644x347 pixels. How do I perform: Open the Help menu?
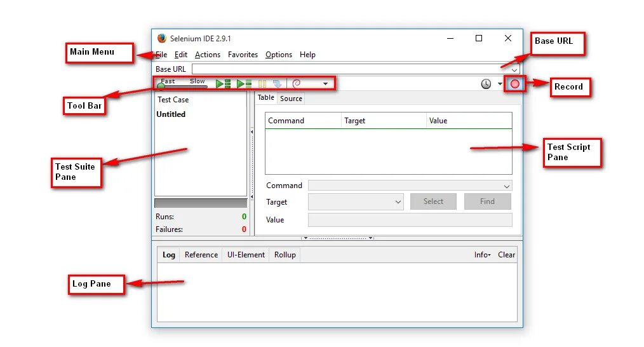307,55
